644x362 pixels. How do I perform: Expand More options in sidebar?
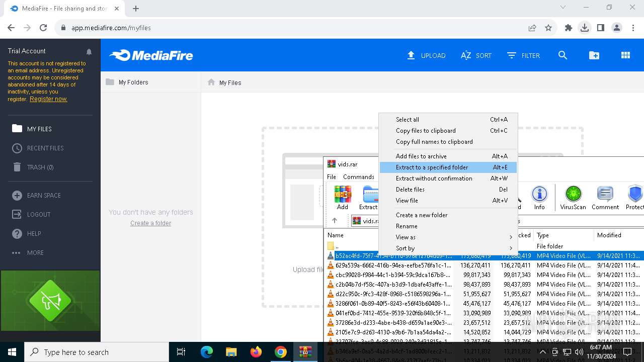click(28, 252)
